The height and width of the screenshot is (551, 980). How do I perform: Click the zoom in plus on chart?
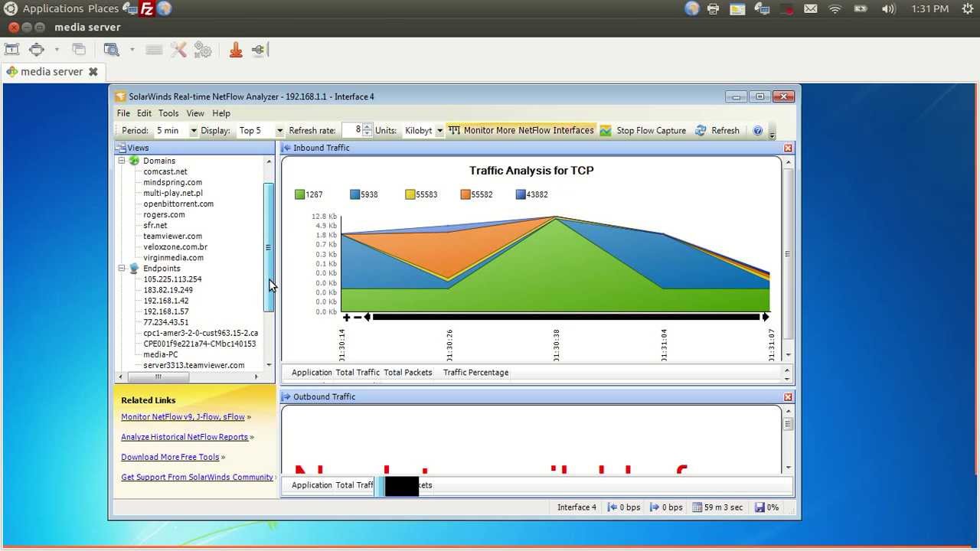pos(347,317)
